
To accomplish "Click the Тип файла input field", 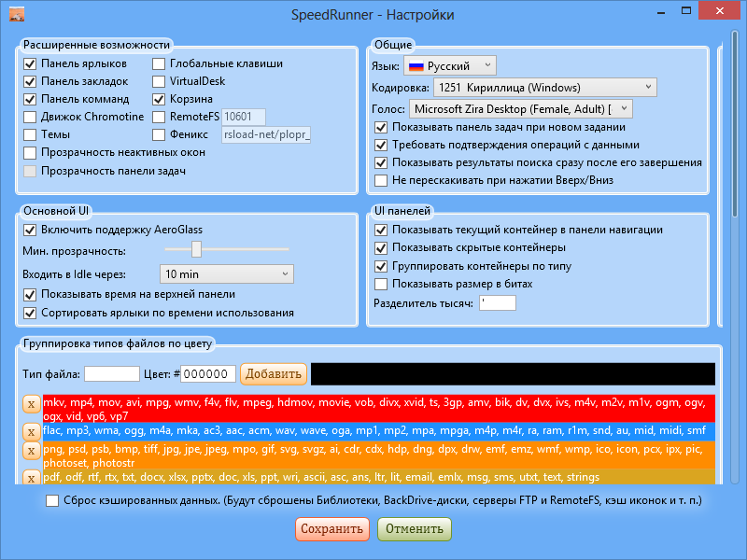I will pyautogui.click(x=112, y=374).
